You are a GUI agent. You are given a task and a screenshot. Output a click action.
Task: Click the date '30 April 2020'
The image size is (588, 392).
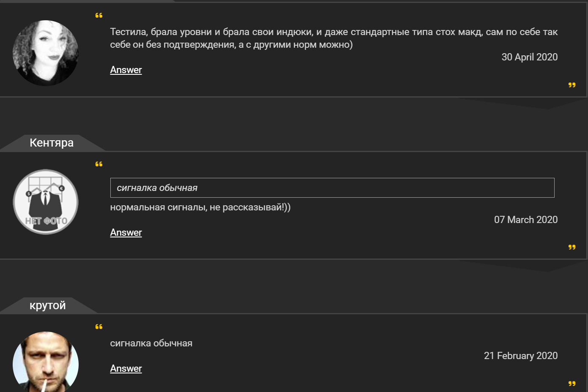click(x=529, y=57)
